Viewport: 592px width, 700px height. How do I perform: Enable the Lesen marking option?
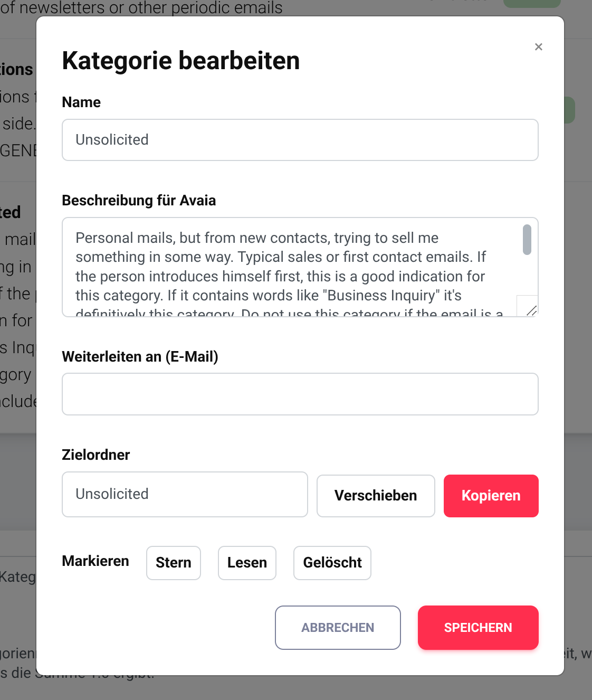247,563
